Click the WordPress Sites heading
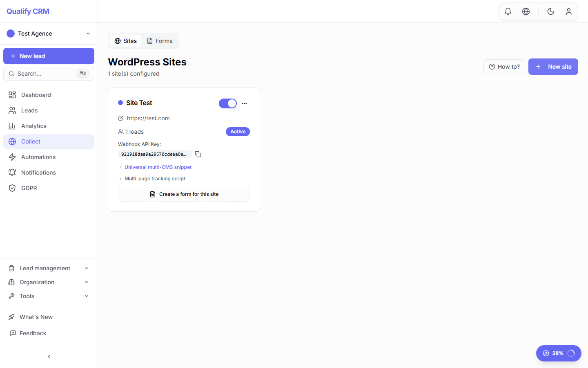Viewport: 588px width, 368px height. pos(147,62)
